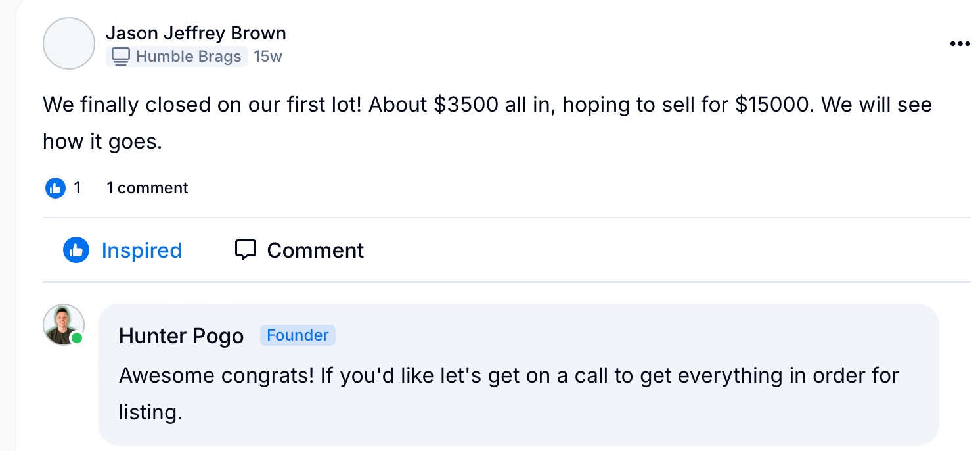Open Hunter Pogo's profile photo

(x=64, y=325)
